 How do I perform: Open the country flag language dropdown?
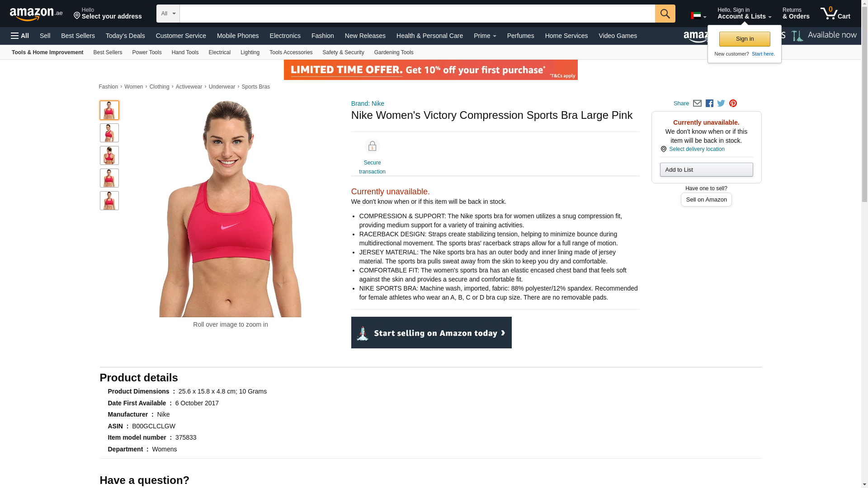click(x=698, y=16)
